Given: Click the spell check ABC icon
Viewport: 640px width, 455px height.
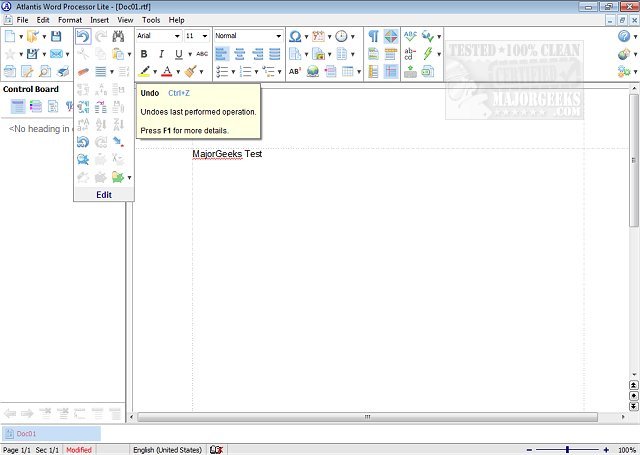Looking at the screenshot, I should pos(410,36).
